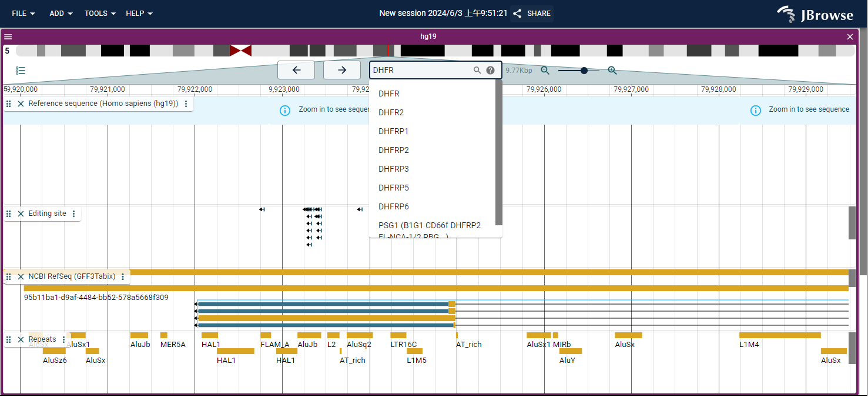
Task: Click gene ID 95b11ba1-d9af-4484 label
Action: (x=96, y=298)
